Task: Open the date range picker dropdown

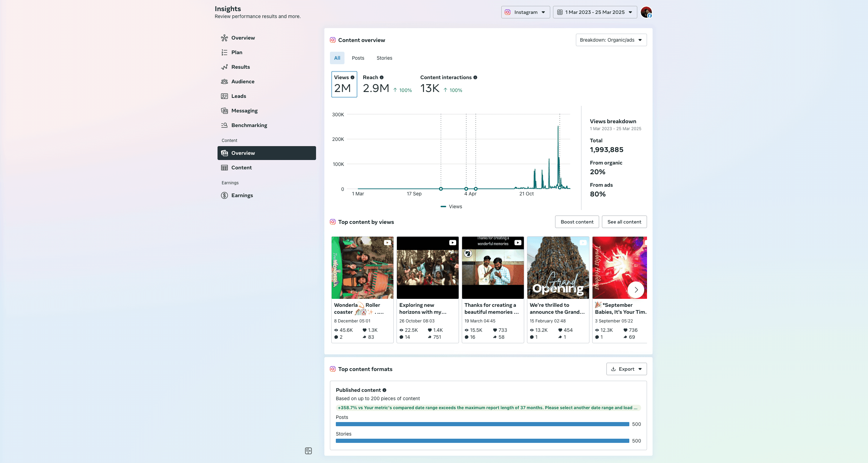Action: point(595,12)
